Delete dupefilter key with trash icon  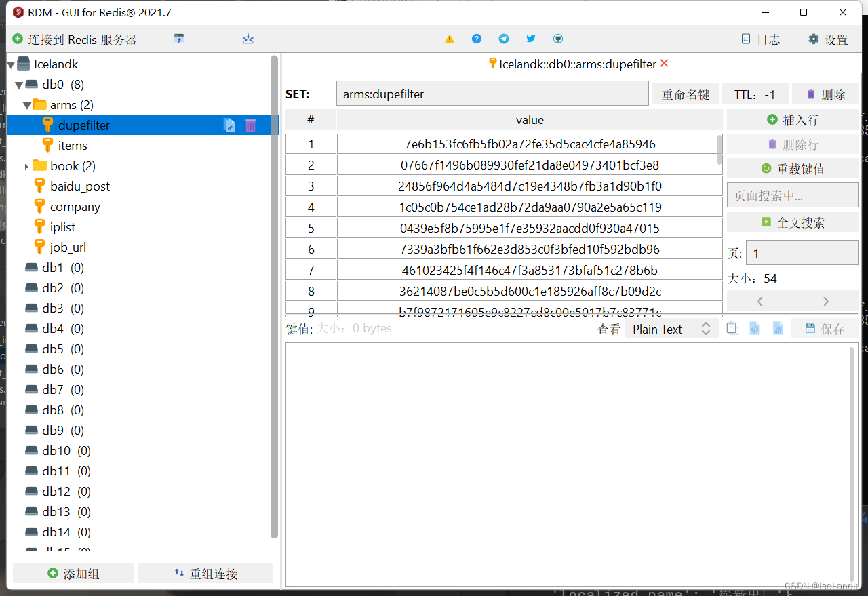[251, 125]
